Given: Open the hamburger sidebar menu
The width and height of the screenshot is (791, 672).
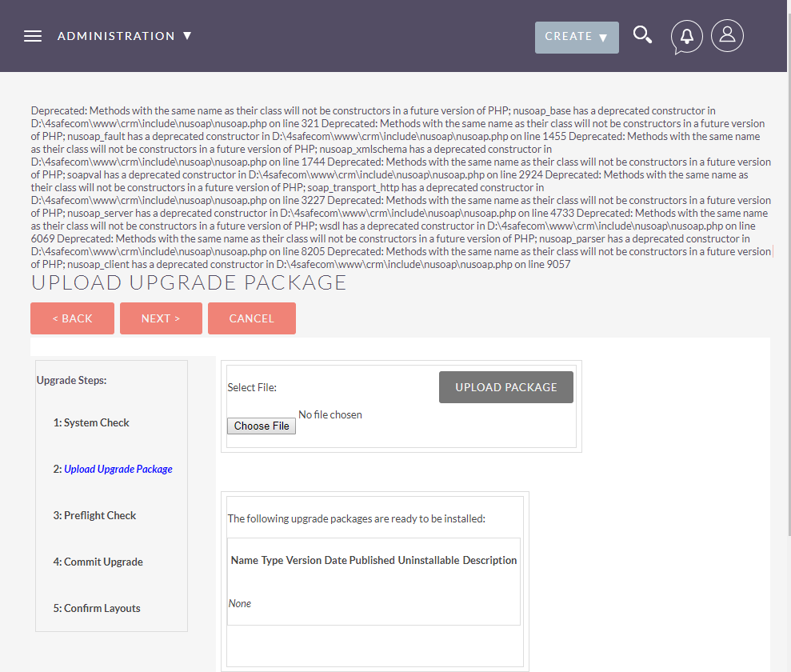Looking at the screenshot, I should [x=33, y=36].
